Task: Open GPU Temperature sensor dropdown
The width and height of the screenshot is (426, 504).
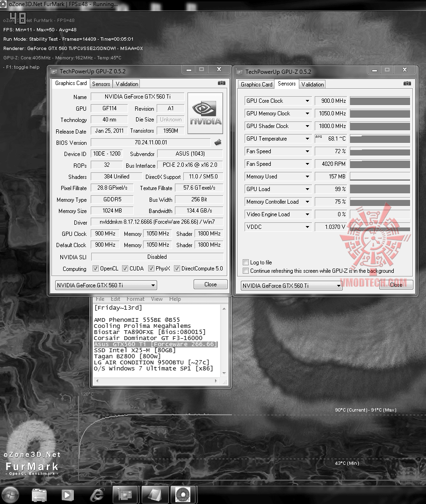Action: 307,139
